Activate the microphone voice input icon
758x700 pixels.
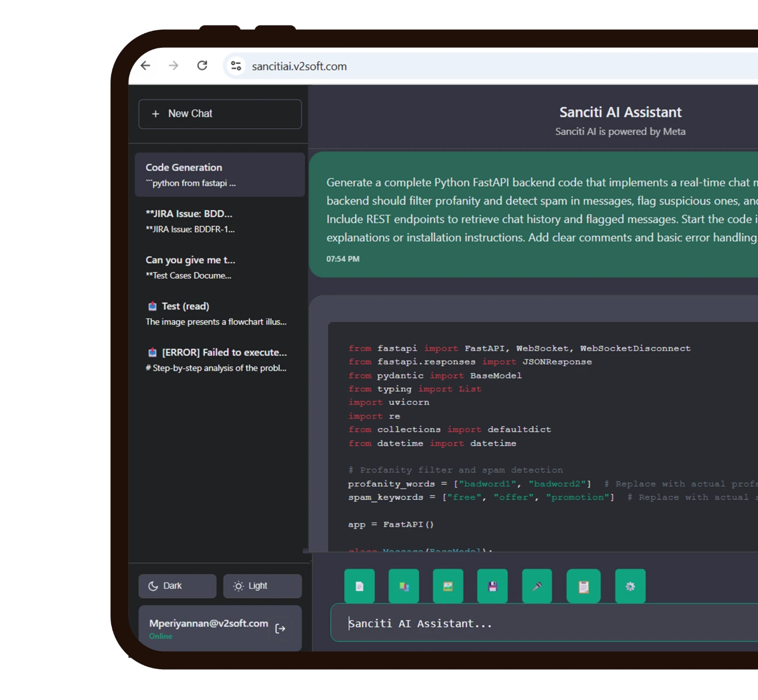click(x=537, y=586)
